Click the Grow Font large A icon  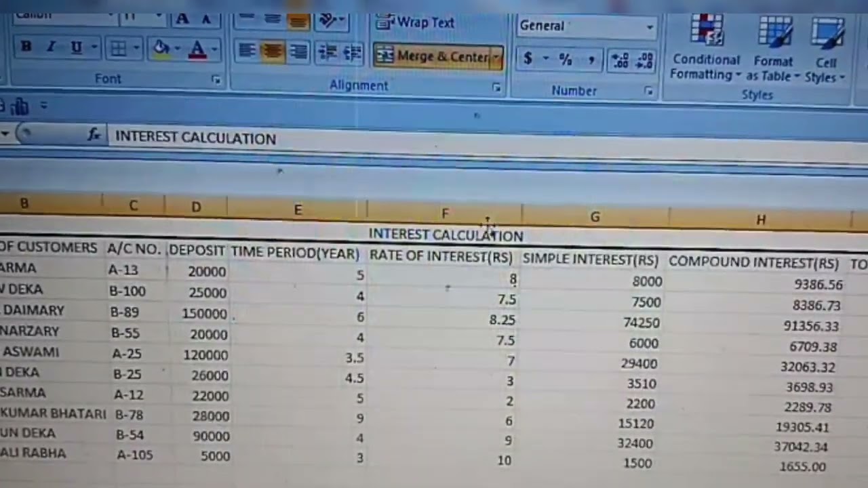[x=182, y=20]
